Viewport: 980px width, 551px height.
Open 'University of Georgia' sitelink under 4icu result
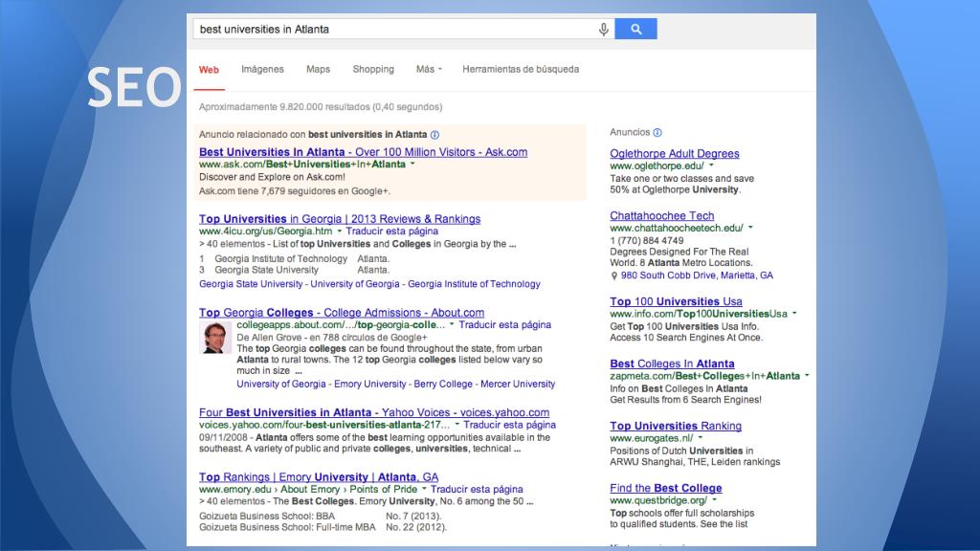pyautogui.click(x=355, y=283)
